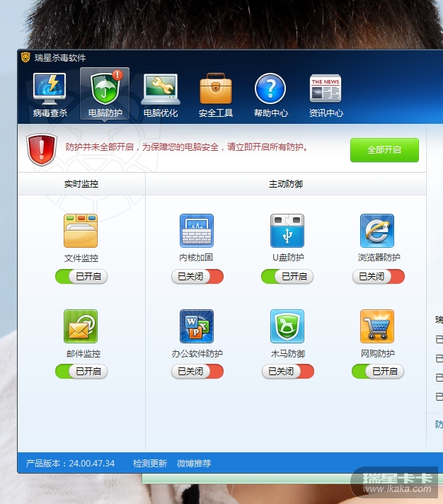Select the 电脑防护 umbrella shield icon

105,88
